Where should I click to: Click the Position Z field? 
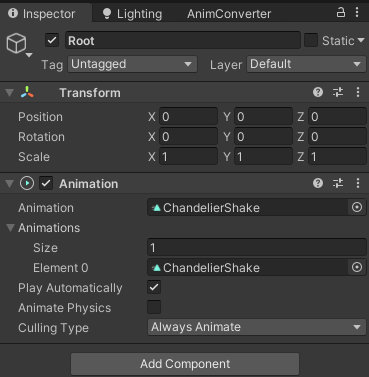(337, 117)
